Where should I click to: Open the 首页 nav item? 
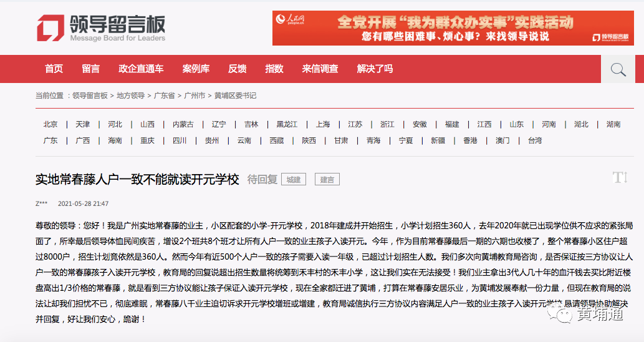[54, 69]
